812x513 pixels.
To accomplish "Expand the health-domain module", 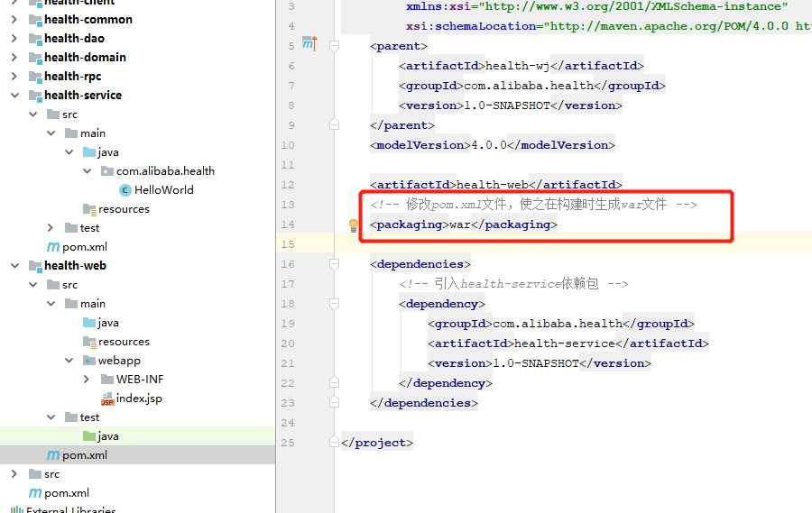I will [14, 58].
